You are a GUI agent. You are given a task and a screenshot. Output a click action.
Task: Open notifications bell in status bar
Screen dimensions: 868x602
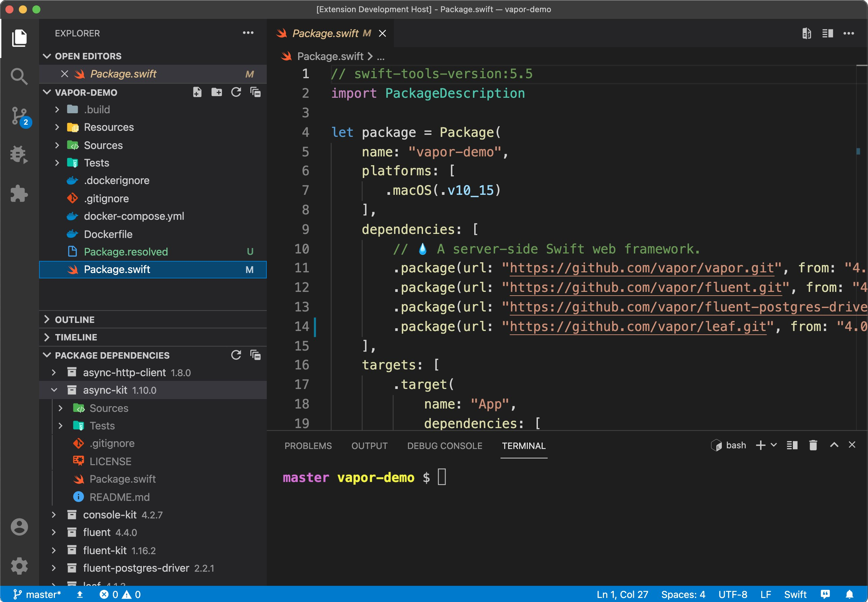click(849, 595)
